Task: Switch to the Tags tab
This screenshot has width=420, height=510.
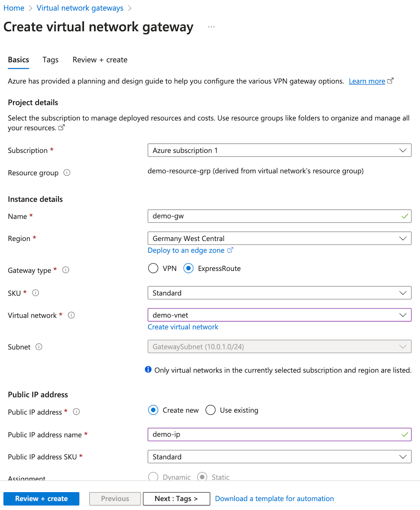Action: 50,60
